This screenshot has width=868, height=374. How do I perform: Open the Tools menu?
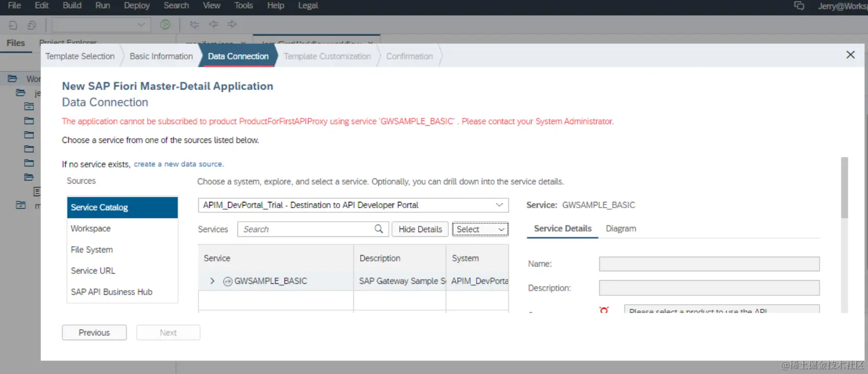243,5
